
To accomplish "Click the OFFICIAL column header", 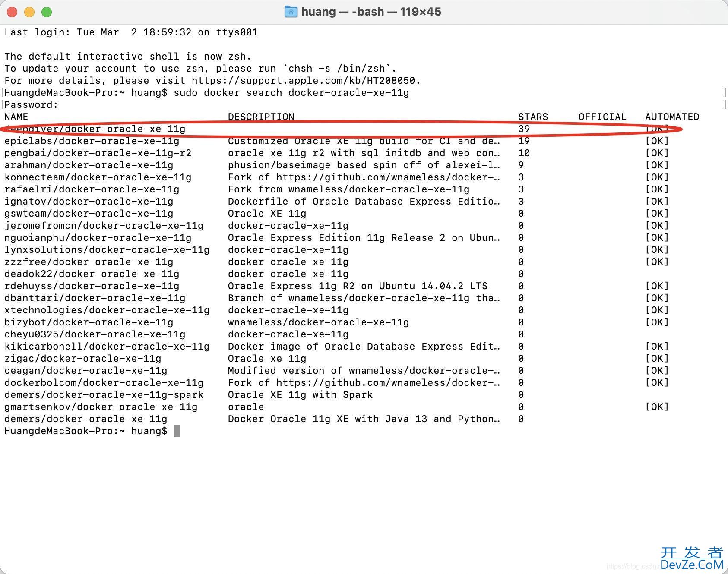I will 602,117.
